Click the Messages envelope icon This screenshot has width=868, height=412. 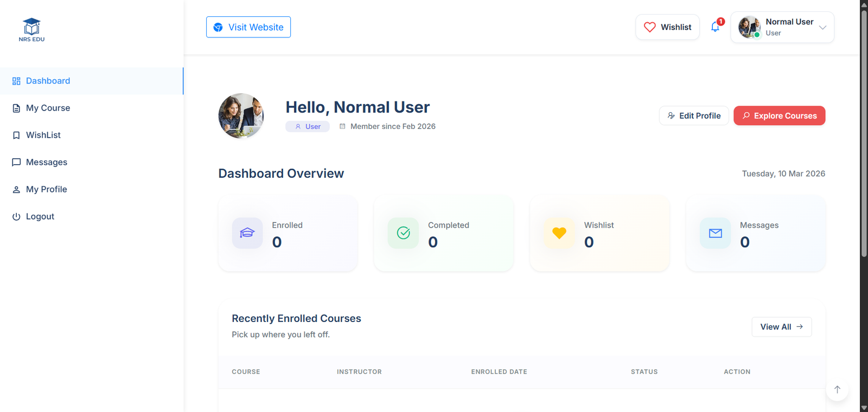715,233
